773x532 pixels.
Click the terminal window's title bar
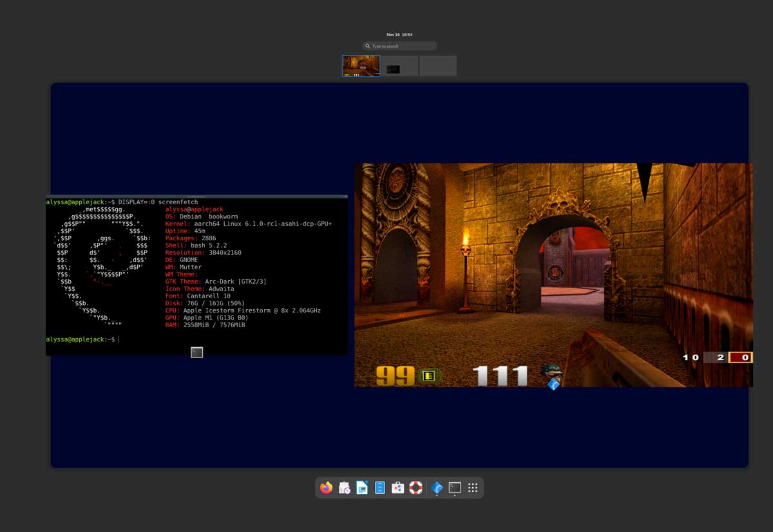click(x=196, y=196)
